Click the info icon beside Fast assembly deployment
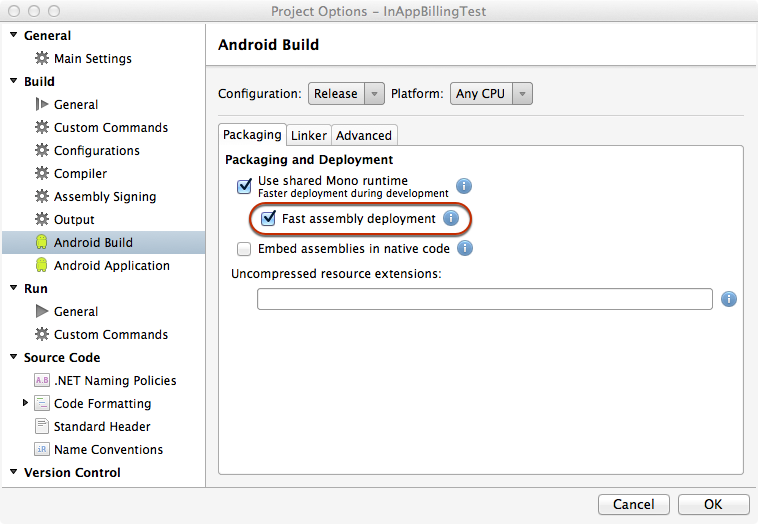Screen dimensions: 758x524 tap(451, 218)
